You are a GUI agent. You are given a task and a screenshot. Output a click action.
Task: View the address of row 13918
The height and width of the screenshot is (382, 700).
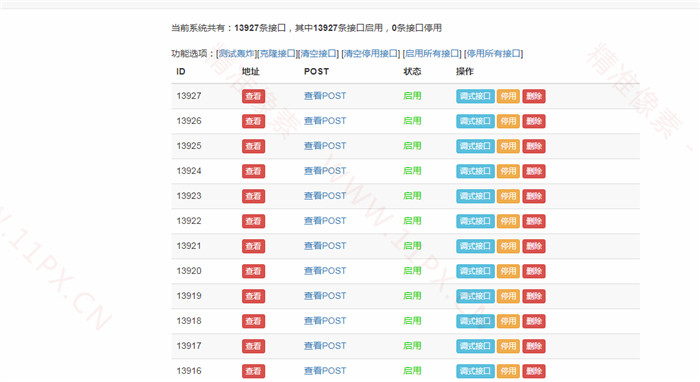pos(254,321)
